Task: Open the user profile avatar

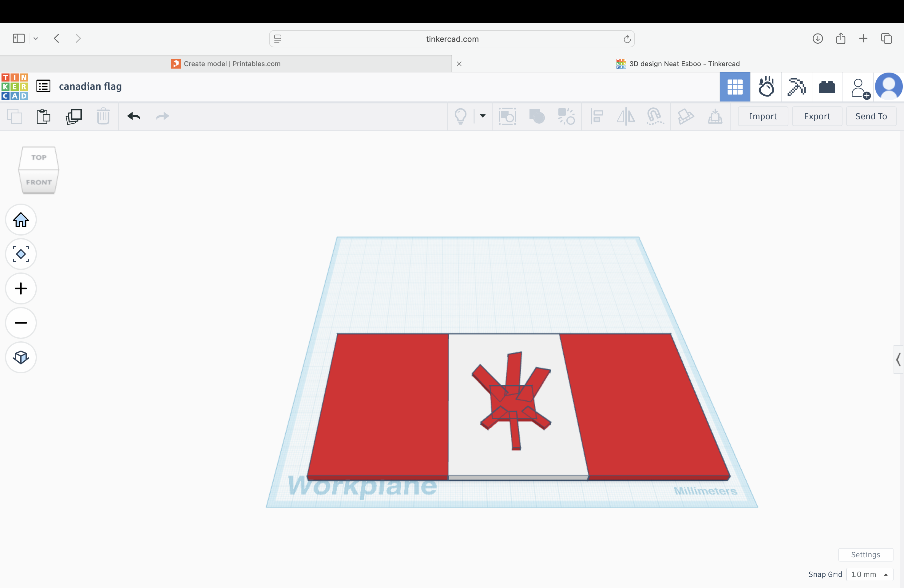Action: point(889,87)
